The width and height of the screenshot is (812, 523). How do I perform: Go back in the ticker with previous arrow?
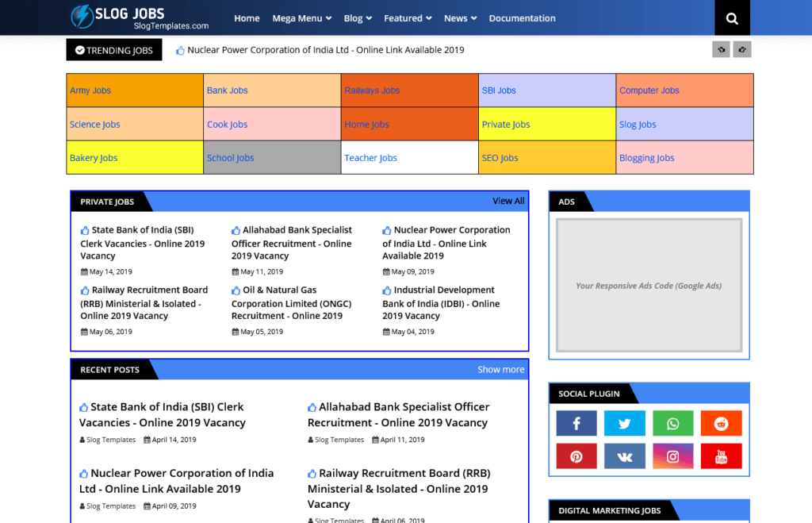click(x=721, y=49)
